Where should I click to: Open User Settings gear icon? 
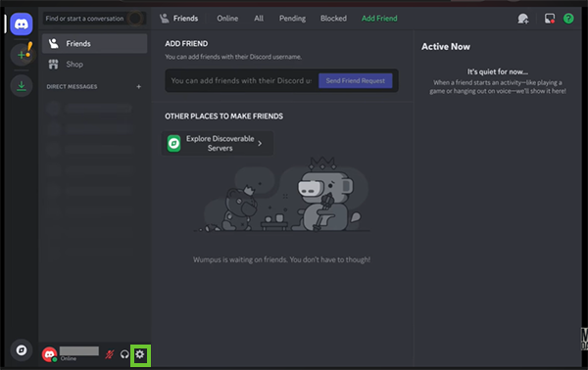[140, 354]
